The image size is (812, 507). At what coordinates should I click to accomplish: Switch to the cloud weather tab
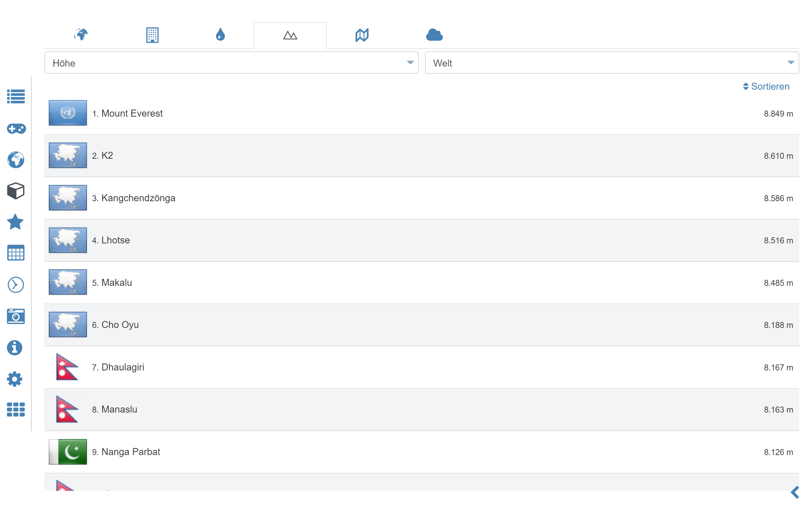pyautogui.click(x=434, y=35)
